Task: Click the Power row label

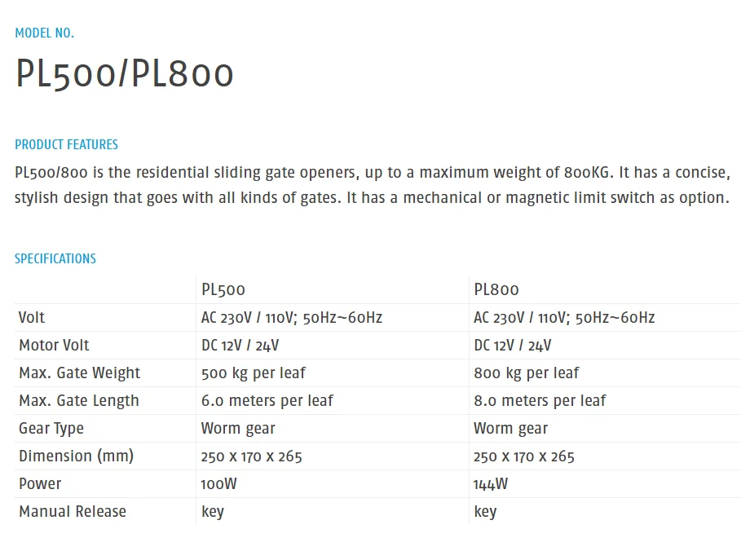Action: (x=40, y=483)
